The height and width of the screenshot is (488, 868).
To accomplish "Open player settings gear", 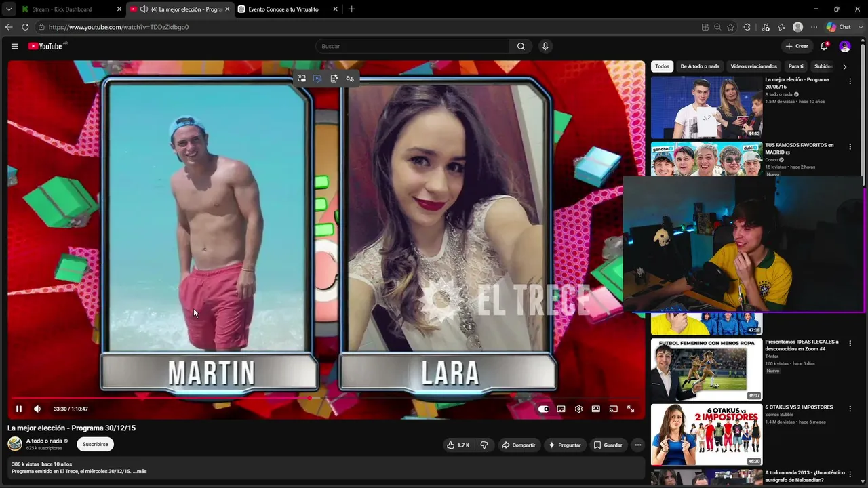I will click(x=578, y=409).
